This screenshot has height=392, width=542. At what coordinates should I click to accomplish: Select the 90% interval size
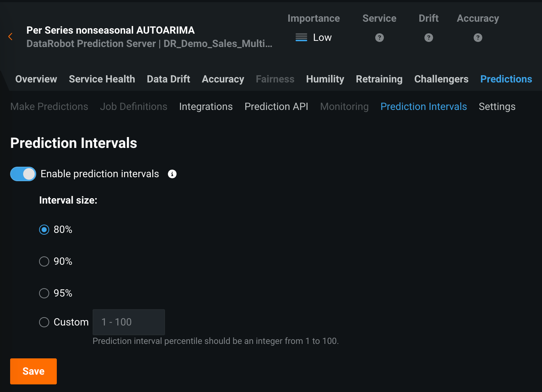(44, 261)
